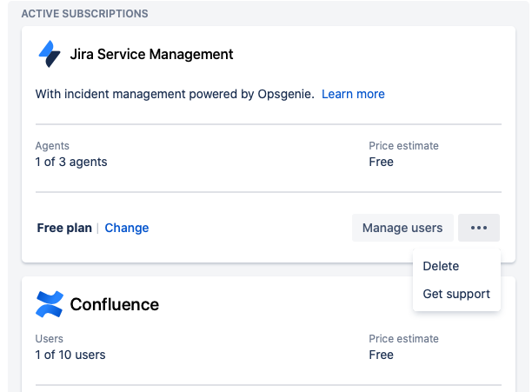Viewport: 532px width, 392px height.
Task: Click the Jira Service Management logo icon
Action: (x=50, y=54)
